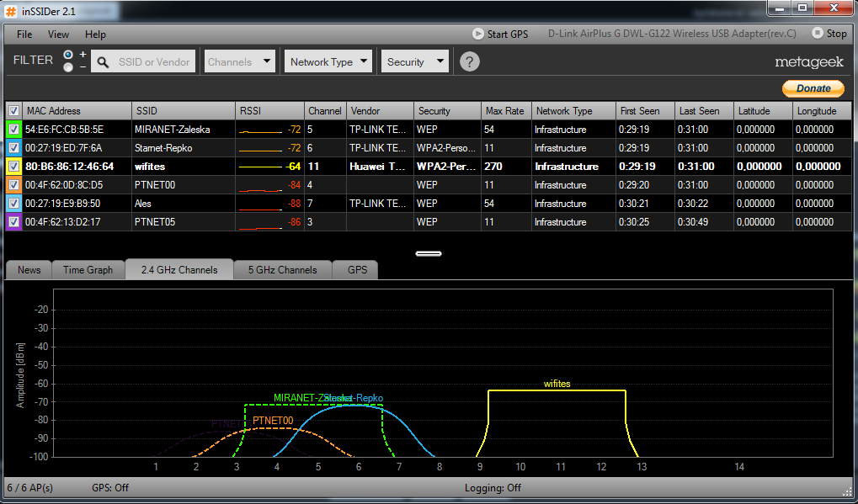Sort table by Latitude column
This screenshot has width=858, height=504.
tap(764, 111)
